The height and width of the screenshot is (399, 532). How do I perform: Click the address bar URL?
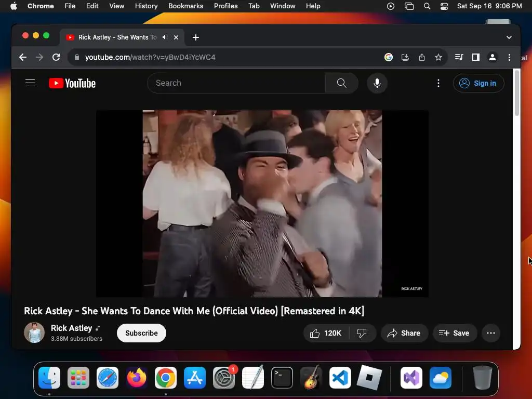tap(150, 57)
